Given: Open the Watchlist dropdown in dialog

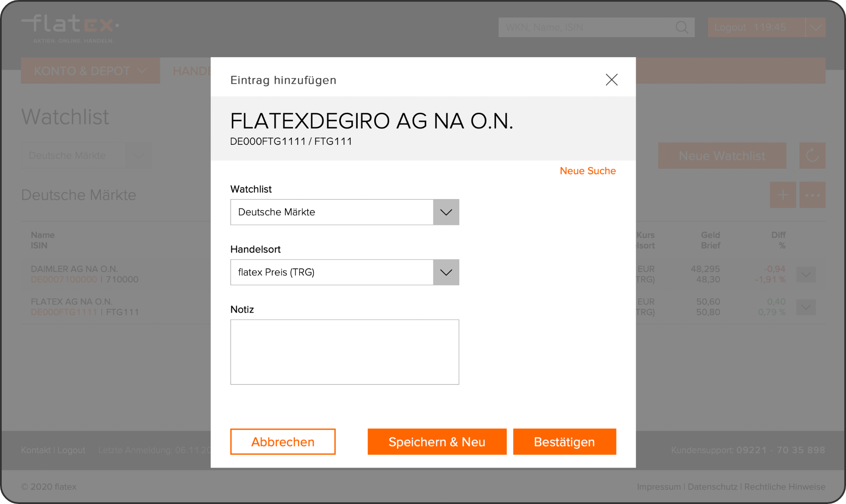Looking at the screenshot, I should pyautogui.click(x=446, y=212).
